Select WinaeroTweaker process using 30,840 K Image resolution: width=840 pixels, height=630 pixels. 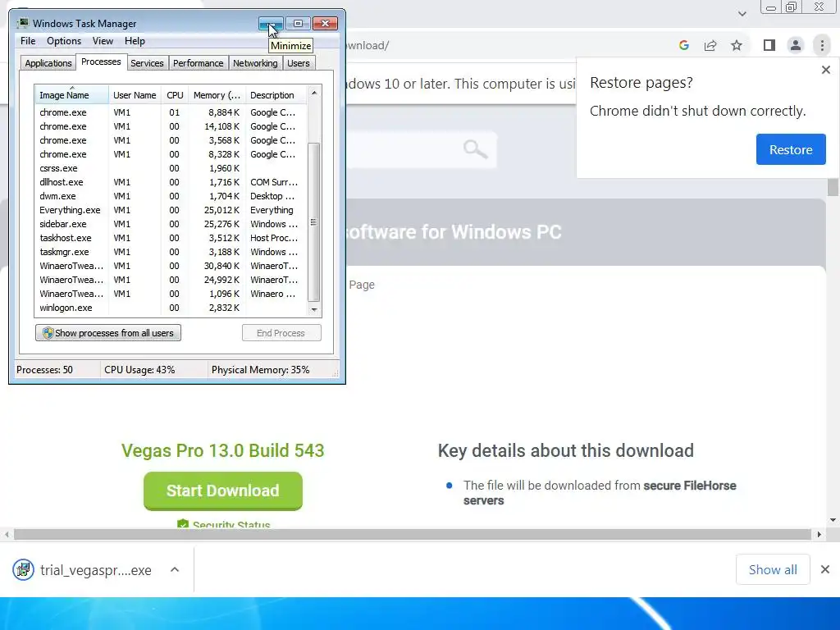(x=171, y=266)
